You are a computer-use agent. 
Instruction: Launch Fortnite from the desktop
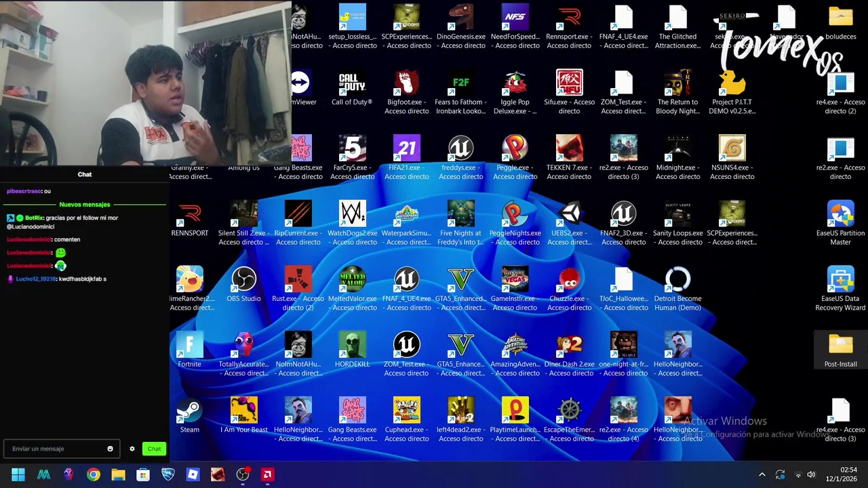point(189,350)
